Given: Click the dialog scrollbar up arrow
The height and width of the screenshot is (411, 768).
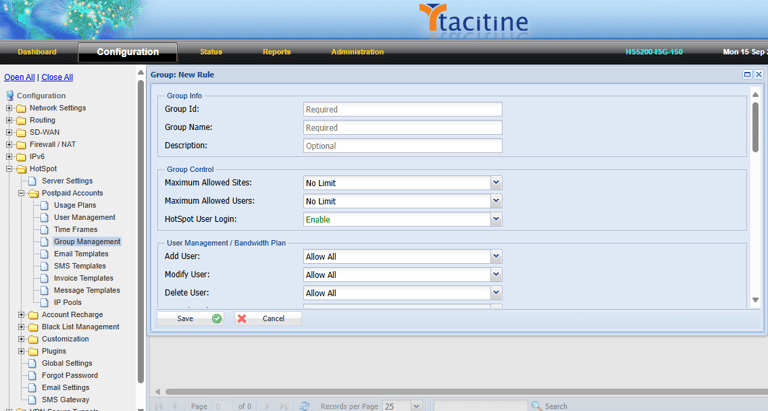Looking at the screenshot, I should [755, 95].
